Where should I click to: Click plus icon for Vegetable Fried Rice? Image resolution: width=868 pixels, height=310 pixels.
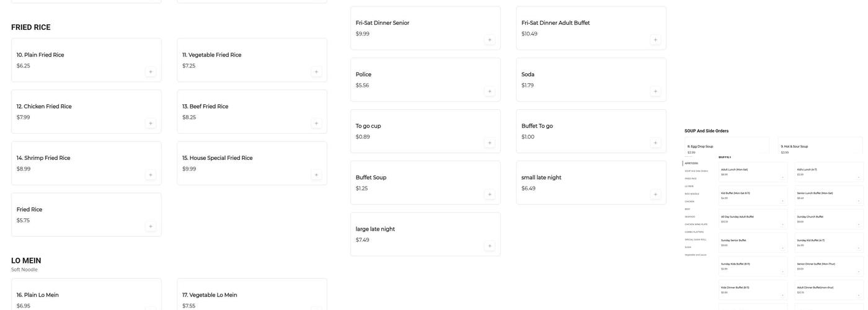coord(316,72)
